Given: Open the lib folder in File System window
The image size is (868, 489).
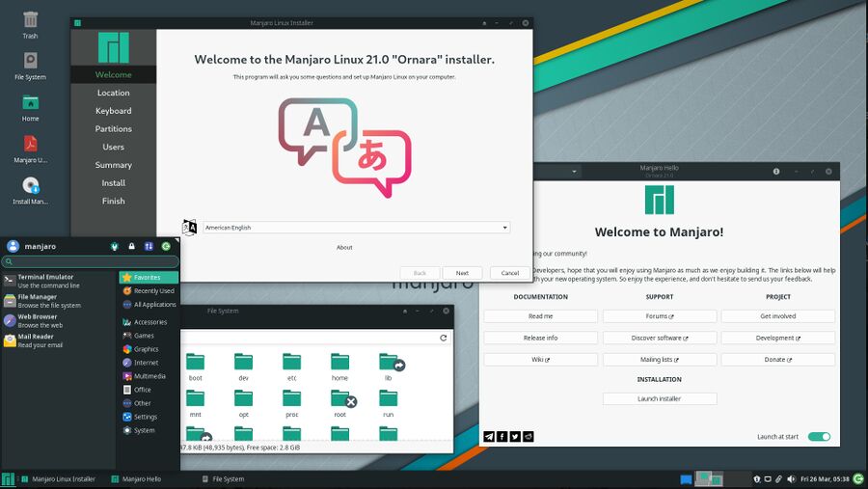Looking at the screenshot, I should tap(389, 367).
